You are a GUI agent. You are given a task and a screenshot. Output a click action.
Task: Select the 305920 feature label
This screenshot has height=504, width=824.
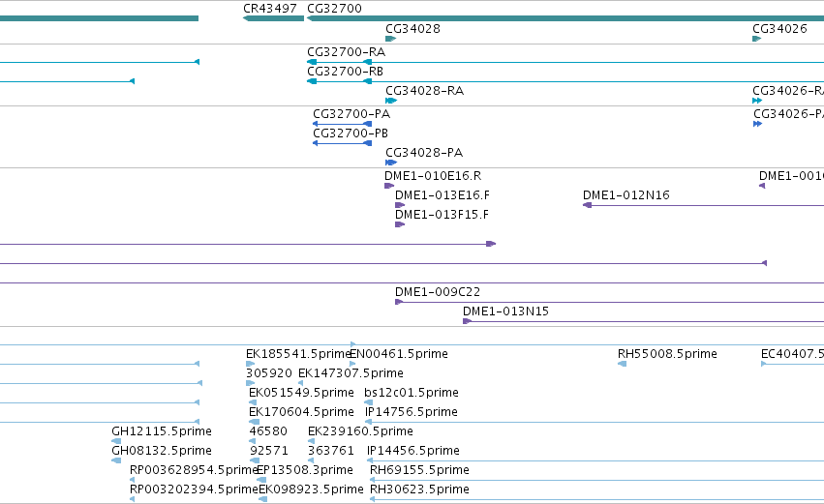(x=269, y=373)
